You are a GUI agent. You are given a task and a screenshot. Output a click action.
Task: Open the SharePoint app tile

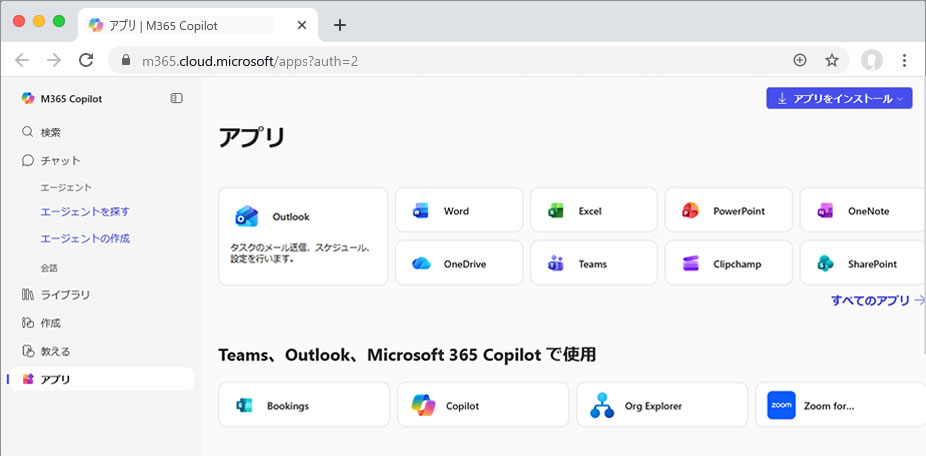pyautogui.click(x=862, y=264)
